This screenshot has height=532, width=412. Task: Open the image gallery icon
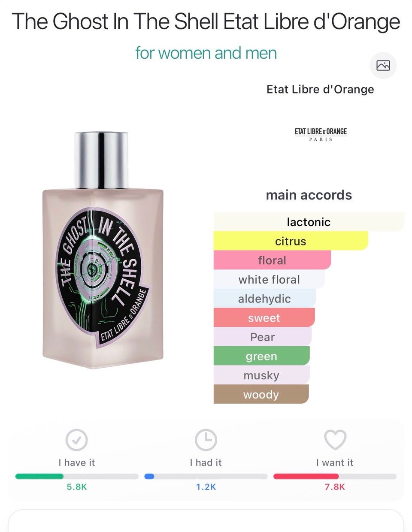(383, 66)
